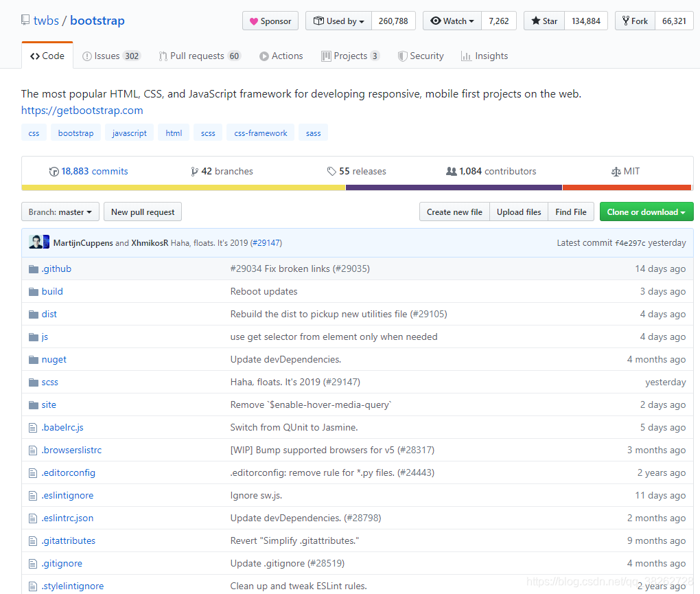The image size is (700, 594).
Task: Click the twbs owner link
Action: point(46,21)
